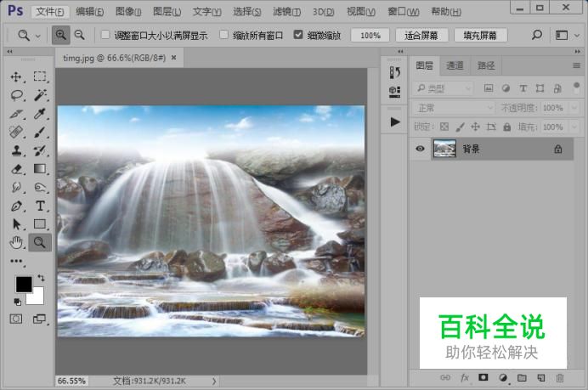This screenshot has height=390, width=588.
Task: Switch to the 通道 tab
Action: coord(455,65)
